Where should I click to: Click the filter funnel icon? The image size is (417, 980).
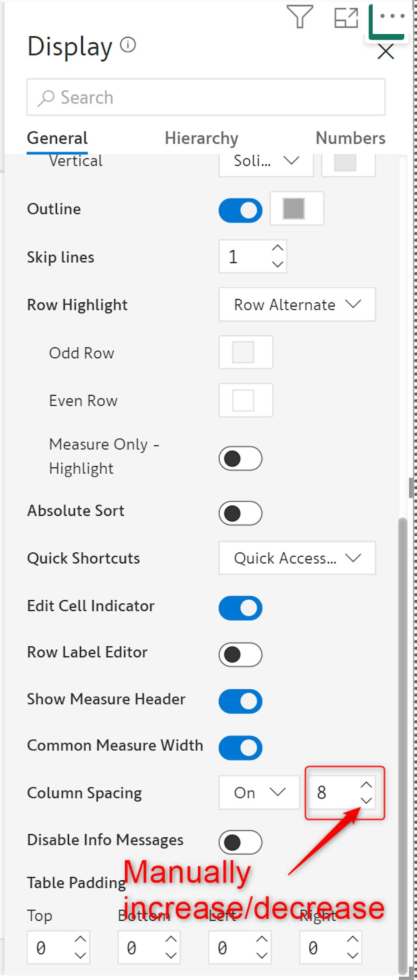299,17
